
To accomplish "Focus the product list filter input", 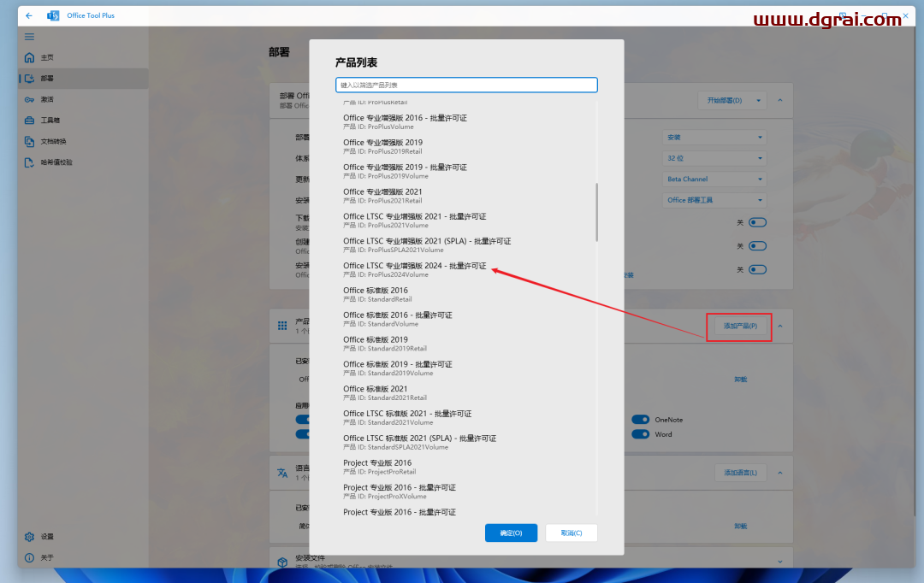I will pos(466,85).
